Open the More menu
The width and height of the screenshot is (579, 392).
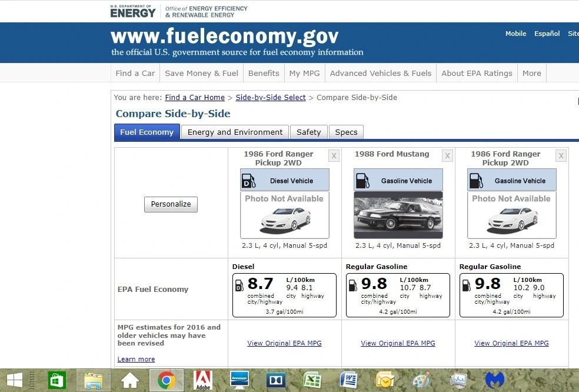(x=532, y=73)
